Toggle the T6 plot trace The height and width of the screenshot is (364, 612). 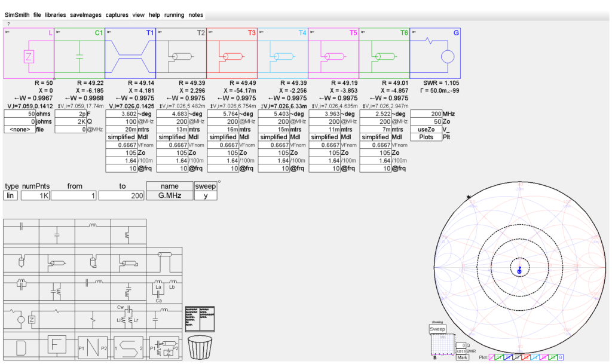tap(553, 357)
